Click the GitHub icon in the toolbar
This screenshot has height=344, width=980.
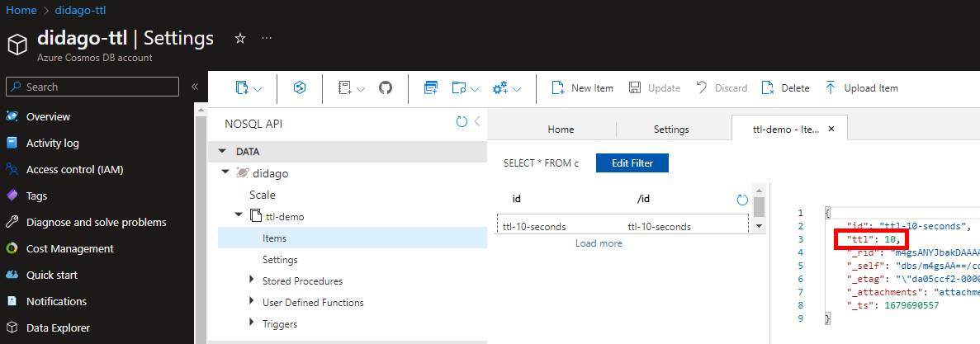[385, 87]
